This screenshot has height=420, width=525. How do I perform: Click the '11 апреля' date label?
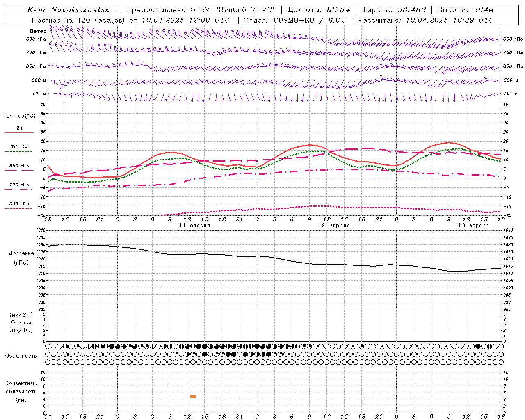point(195,226)
